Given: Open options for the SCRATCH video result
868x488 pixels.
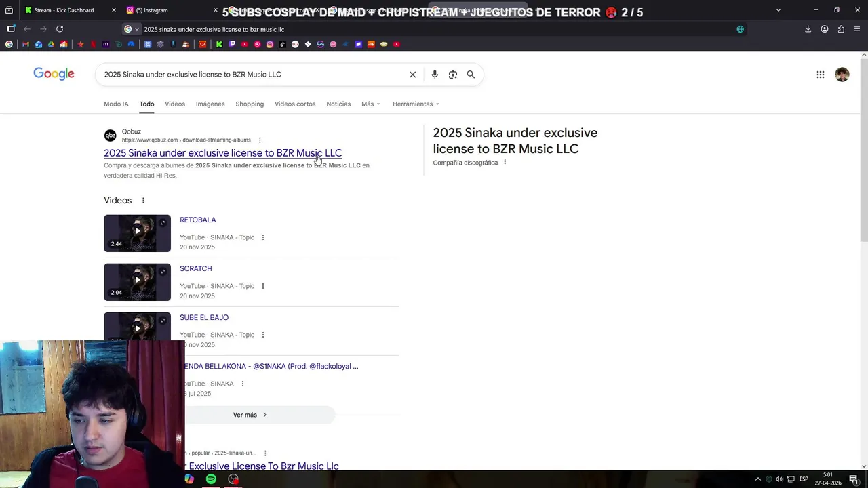Looking at the screenshot, I should 263,286.
